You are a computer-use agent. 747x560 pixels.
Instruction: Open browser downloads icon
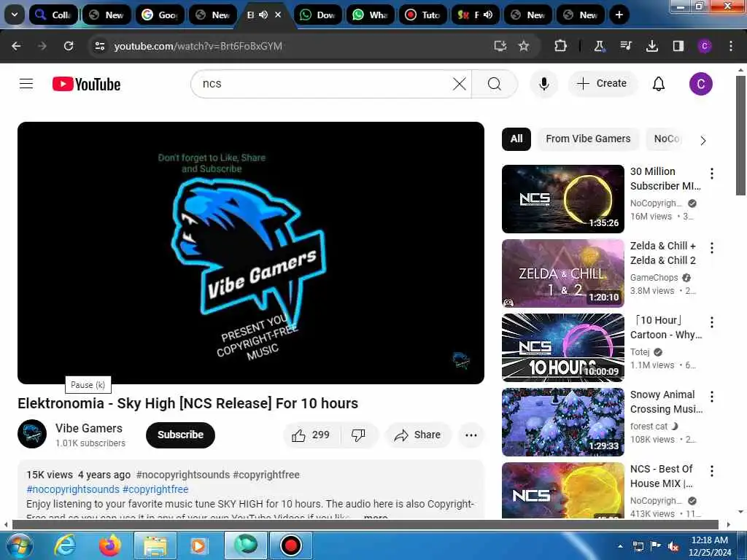(x=651, y=46)
